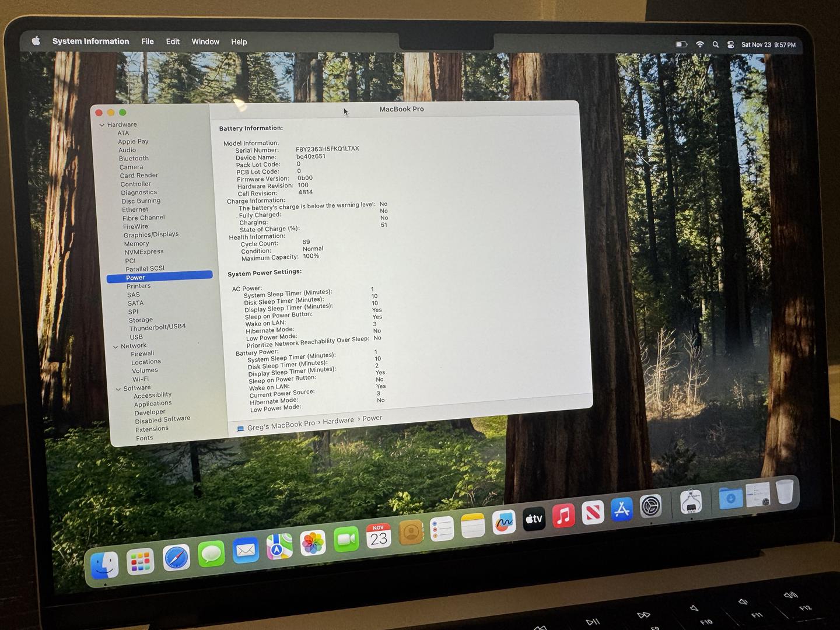Launch Safari from the Dock
Viewport: 840px width, 630px height.
tap(176, 558)
